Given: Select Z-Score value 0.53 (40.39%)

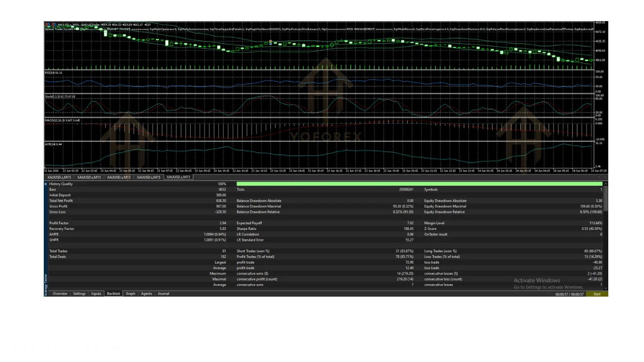Looking at the screenshot, I should 592,229.
